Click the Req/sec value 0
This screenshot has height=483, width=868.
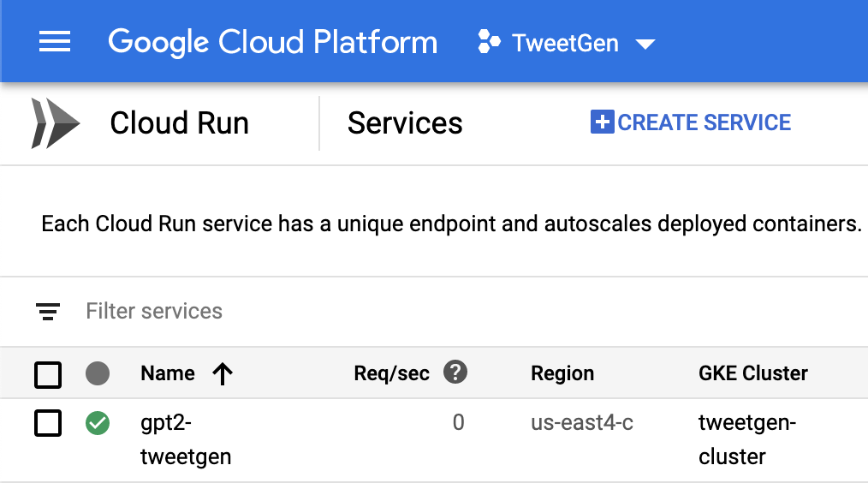pos(458,423)
